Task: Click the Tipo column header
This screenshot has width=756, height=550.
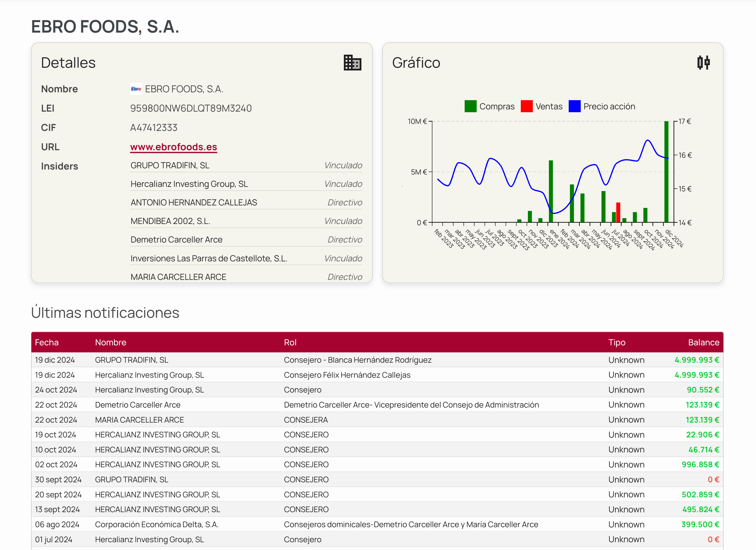Action: [x=617, y=343]
